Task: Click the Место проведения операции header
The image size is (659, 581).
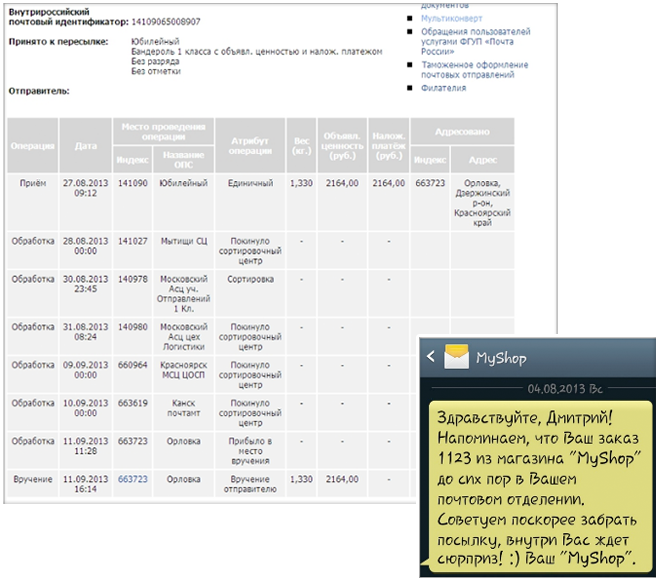Action: [162, 131]
